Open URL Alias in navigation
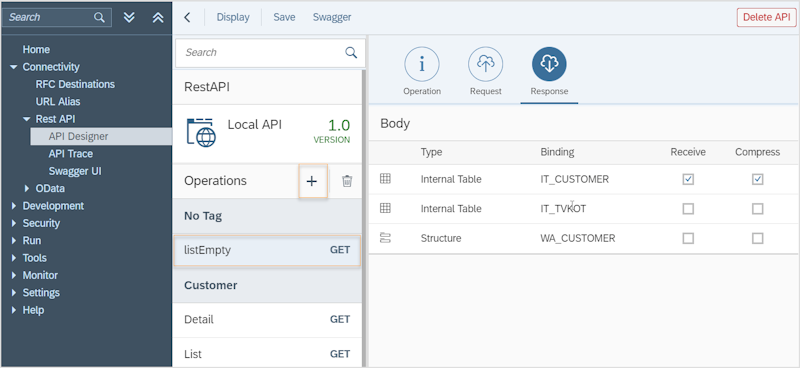This screenshot has width=800, height=368. coord(58,102)
